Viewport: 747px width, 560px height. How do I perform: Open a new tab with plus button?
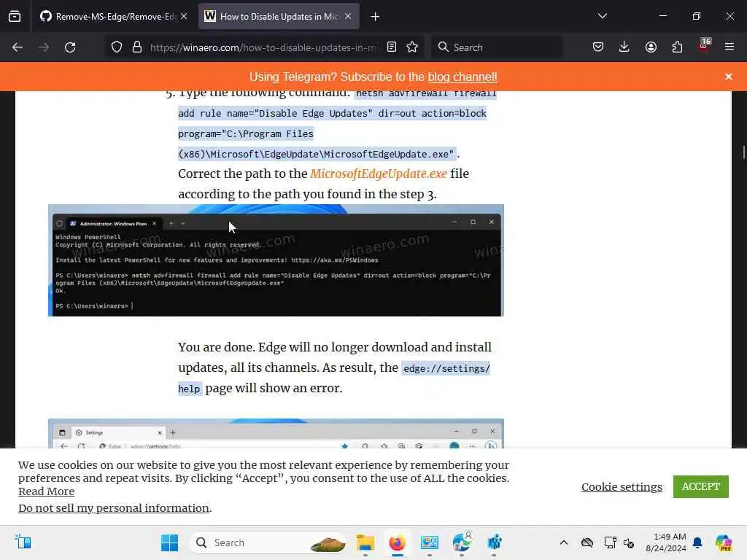click(x=376, y=17)
